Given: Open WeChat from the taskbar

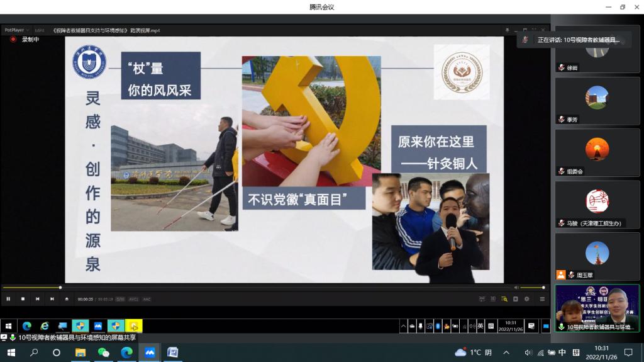Looking at the screenshot, I should (x=103, y=353).
